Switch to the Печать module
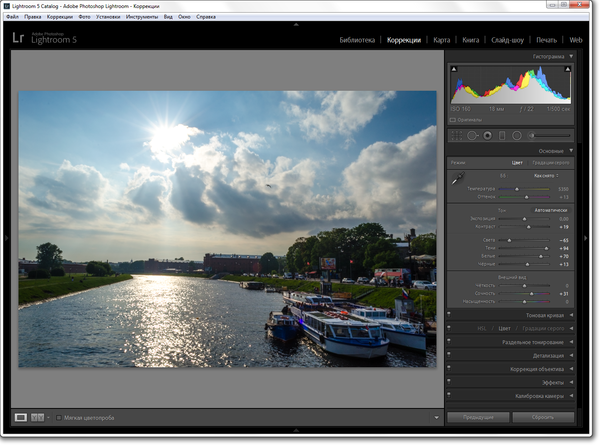This screenshot has height=445, width=600. 546,40
